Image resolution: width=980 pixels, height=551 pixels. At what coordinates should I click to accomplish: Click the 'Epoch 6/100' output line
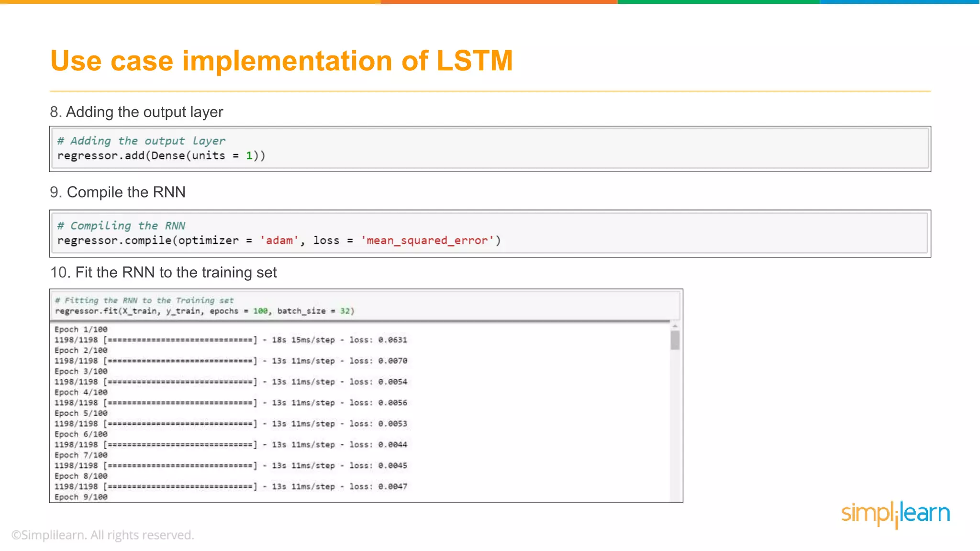81,434
